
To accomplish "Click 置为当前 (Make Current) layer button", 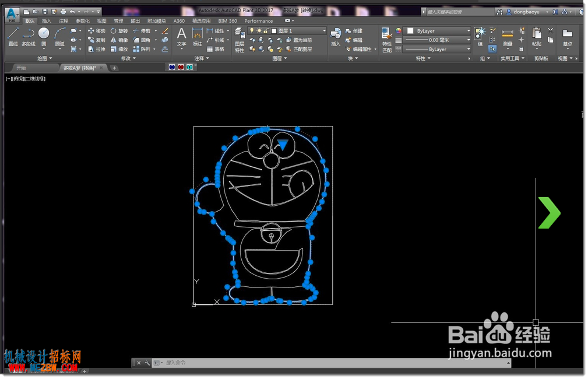I will pyautogui.click(x=300, y=40).
